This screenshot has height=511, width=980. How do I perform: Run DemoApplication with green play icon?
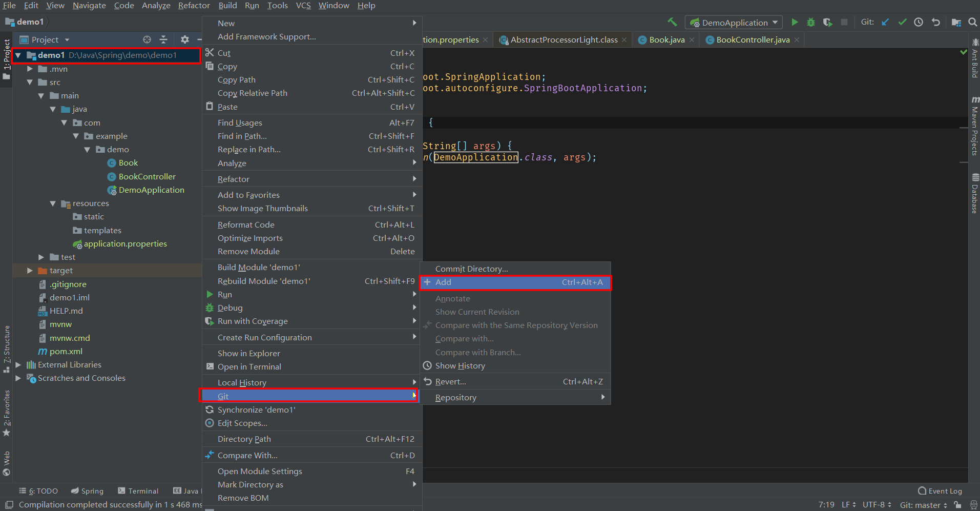795,22
